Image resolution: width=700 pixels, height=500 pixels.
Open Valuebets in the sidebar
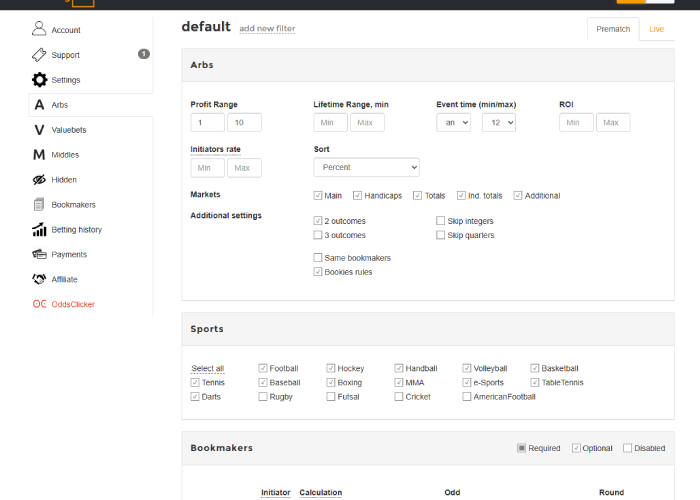[x=69, y=130]
